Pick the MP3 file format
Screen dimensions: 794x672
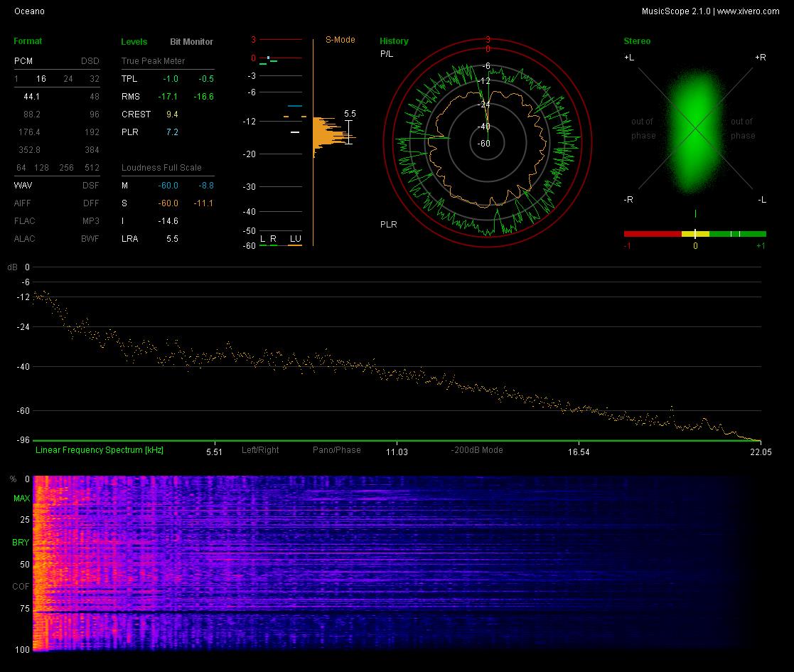[91, 220]
